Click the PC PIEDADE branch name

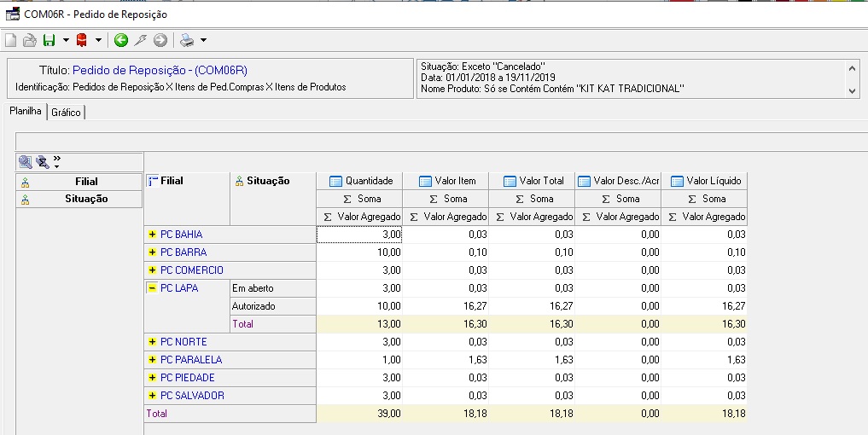click(188, 378)
